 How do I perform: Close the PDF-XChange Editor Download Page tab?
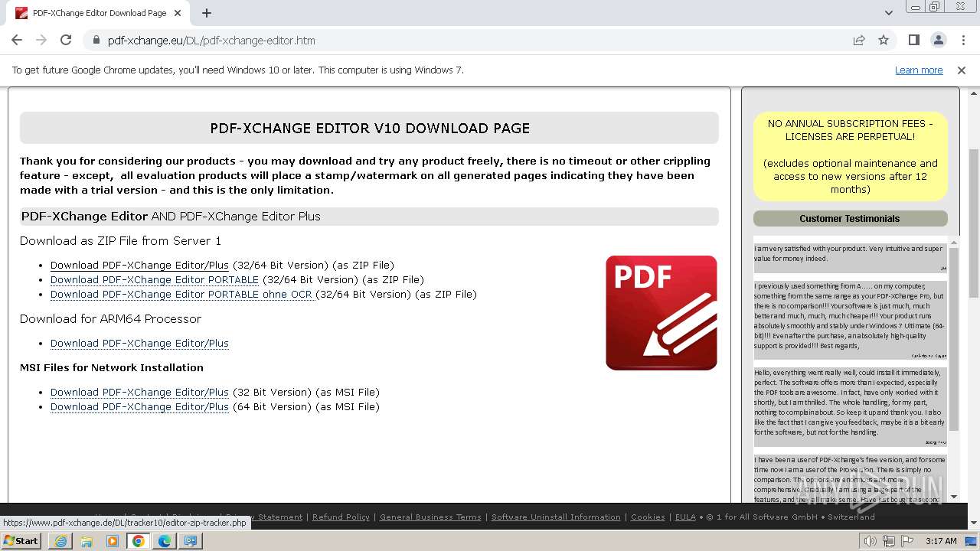pos(178,13)
